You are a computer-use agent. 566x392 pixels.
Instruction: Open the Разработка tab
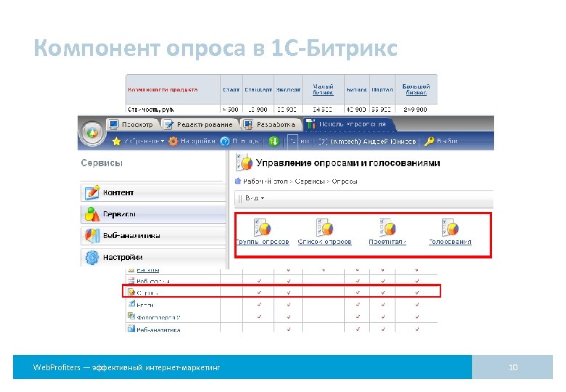click(271, 125)
